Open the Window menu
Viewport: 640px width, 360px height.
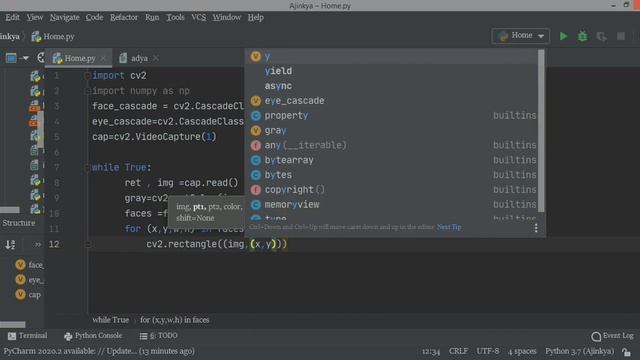coord(227,17)
